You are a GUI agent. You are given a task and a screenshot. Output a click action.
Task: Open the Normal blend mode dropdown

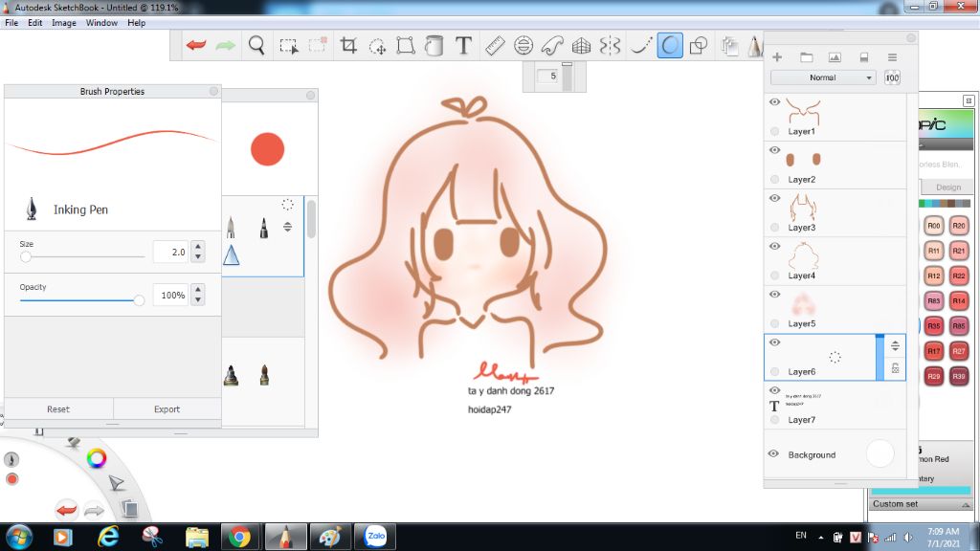[x=822, y=77]
